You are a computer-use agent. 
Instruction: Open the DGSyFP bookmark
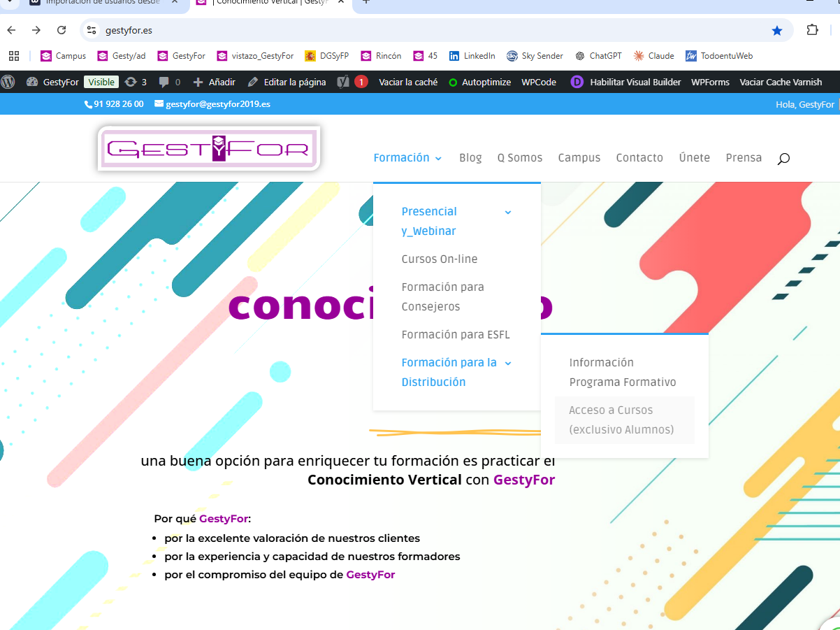pyautogui.click(x=327, y=56)
